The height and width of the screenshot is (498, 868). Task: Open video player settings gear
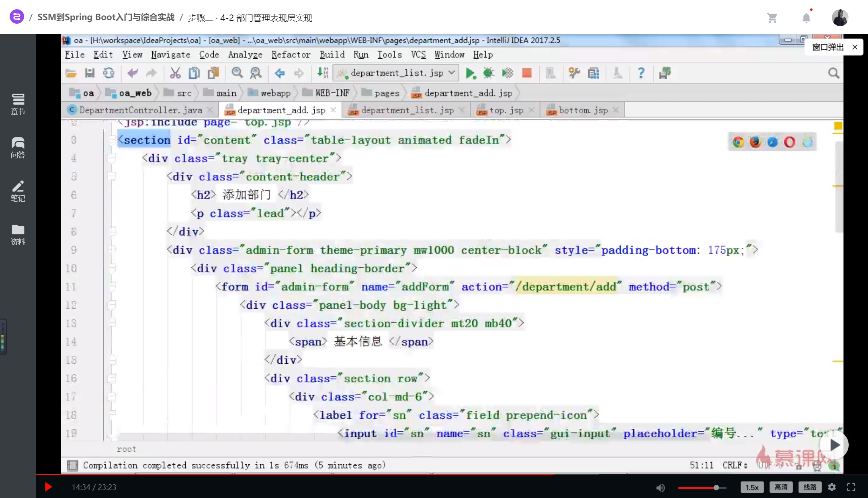[x=832, y=487]
